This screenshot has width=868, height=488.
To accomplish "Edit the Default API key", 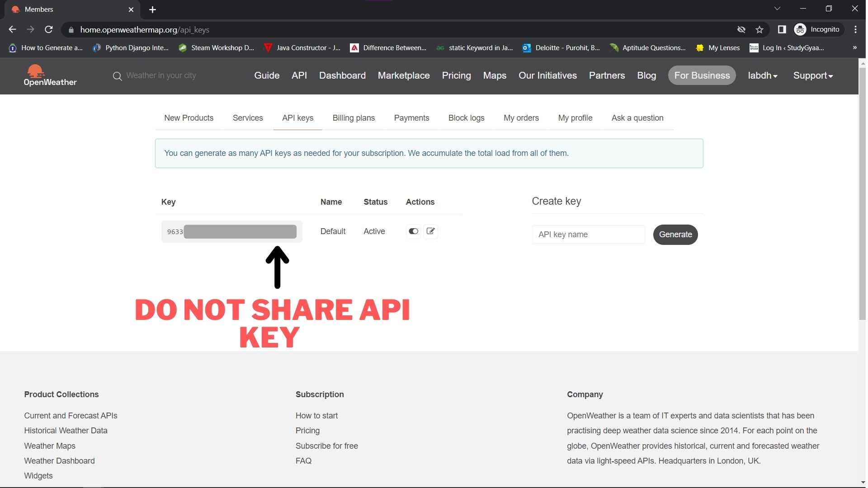I will coord(430,231).
